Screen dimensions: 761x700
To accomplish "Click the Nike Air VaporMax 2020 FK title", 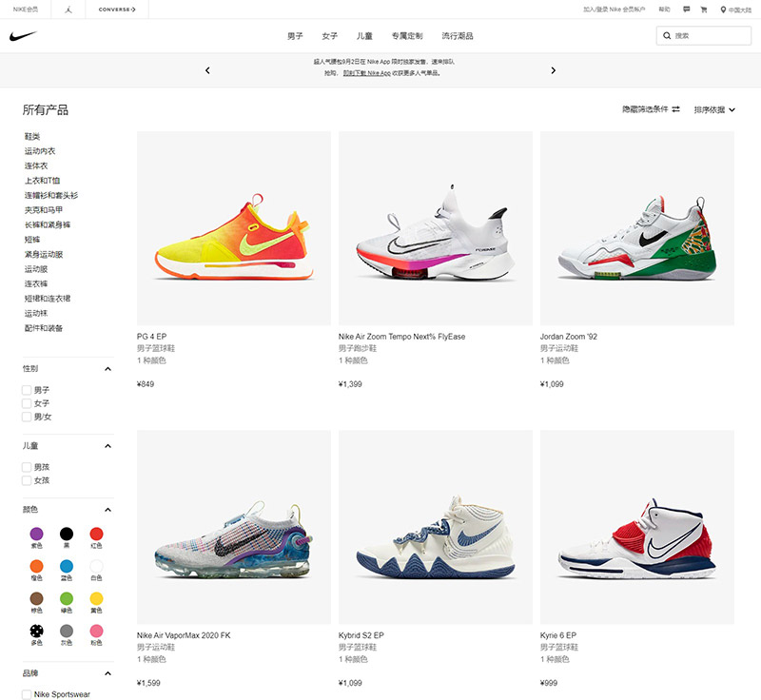I will pos(184,635).
